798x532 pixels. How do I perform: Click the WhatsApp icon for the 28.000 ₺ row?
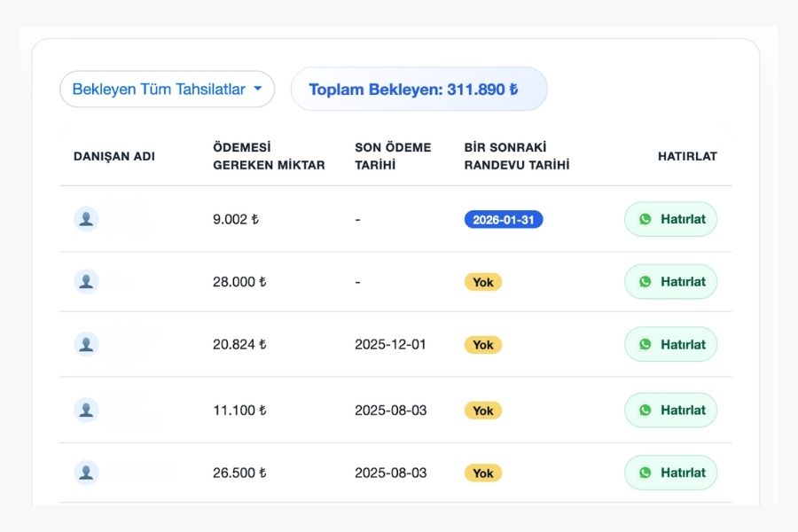(646, 281)
